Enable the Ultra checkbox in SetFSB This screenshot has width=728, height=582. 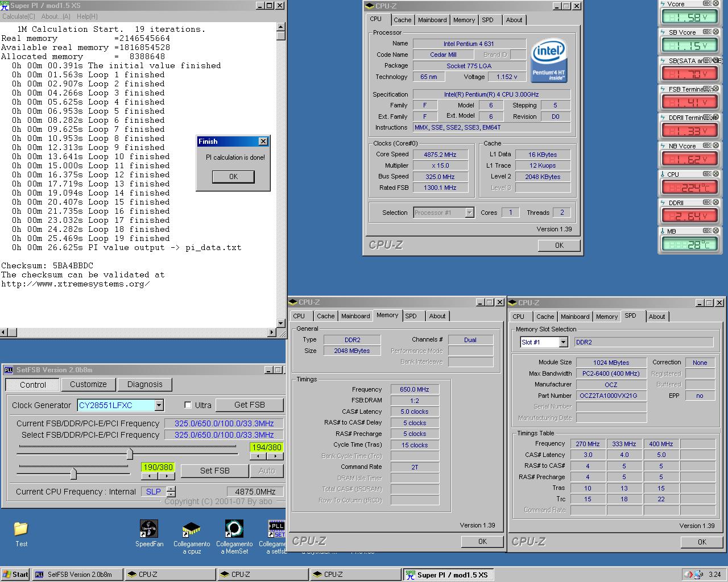pyautogui.click(x=188, y=405)
